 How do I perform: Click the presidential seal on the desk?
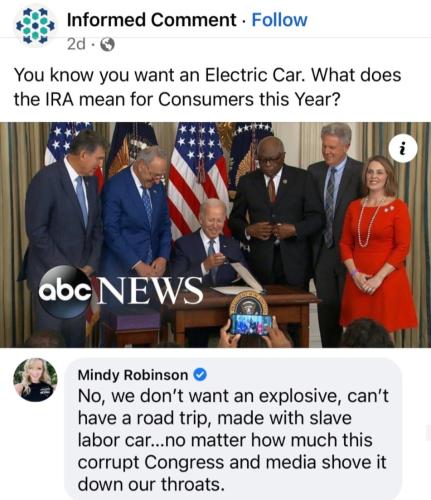249,304
